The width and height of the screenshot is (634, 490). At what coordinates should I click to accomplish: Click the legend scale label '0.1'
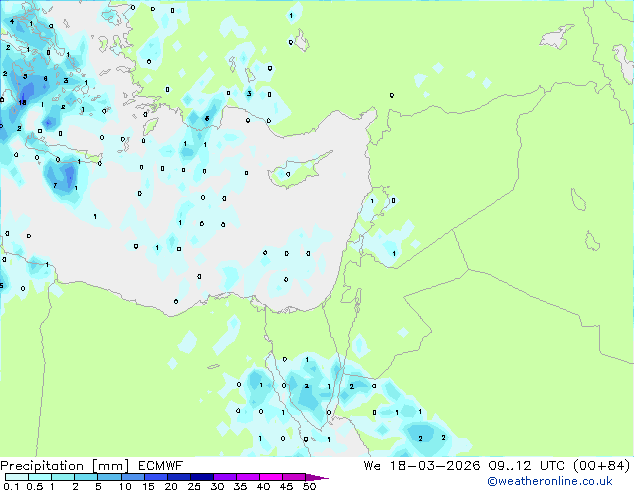coord(11,486)
